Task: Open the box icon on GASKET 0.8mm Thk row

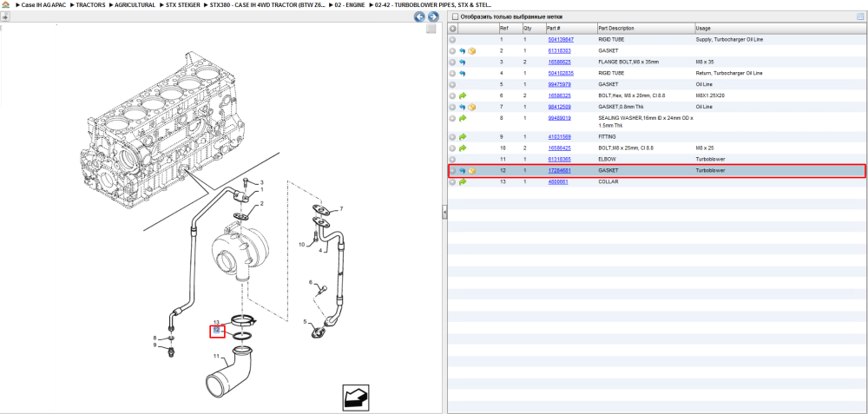Action: pos(472,107)
